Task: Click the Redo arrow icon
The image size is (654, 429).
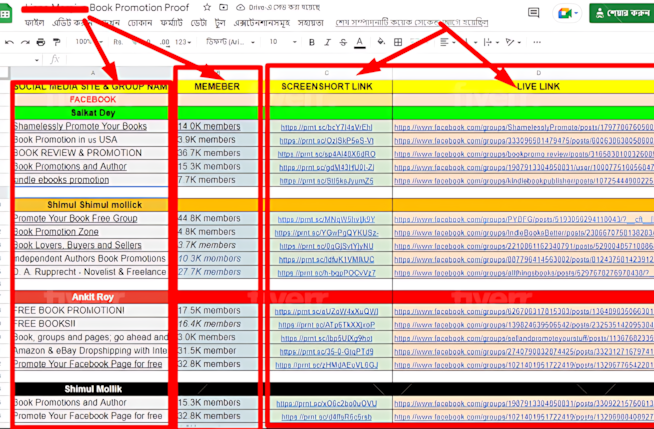Action: (24, 42)
